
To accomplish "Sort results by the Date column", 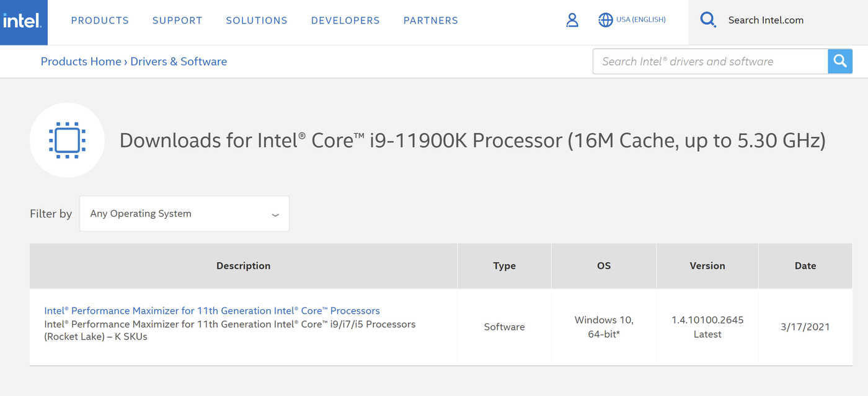I will point(805,265).
